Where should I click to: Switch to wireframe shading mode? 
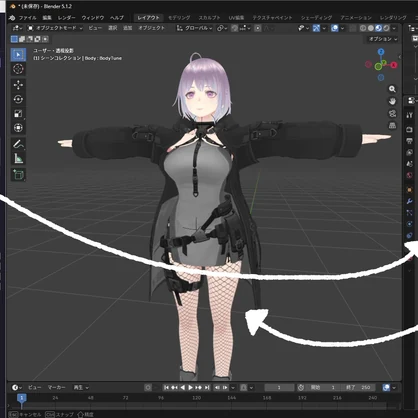363,28
